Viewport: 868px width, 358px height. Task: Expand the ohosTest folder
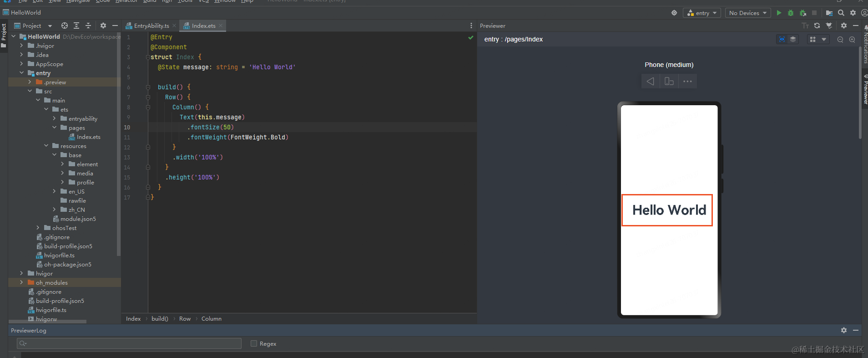[x=38, y=228]
